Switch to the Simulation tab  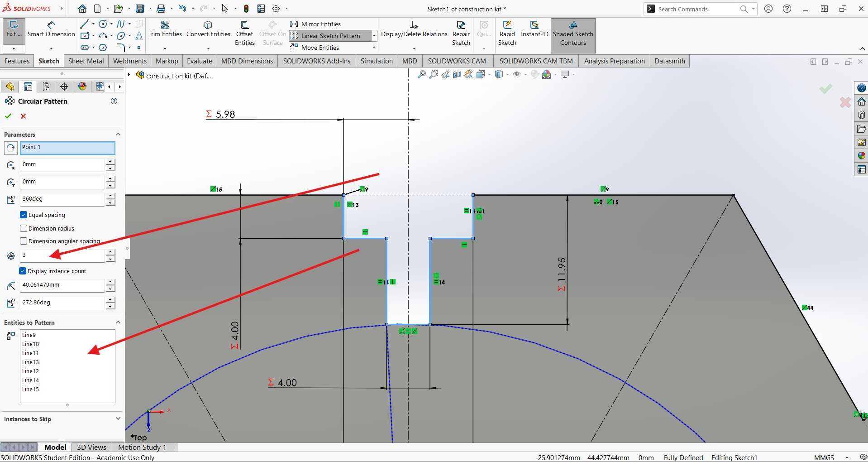click(377, 61)
